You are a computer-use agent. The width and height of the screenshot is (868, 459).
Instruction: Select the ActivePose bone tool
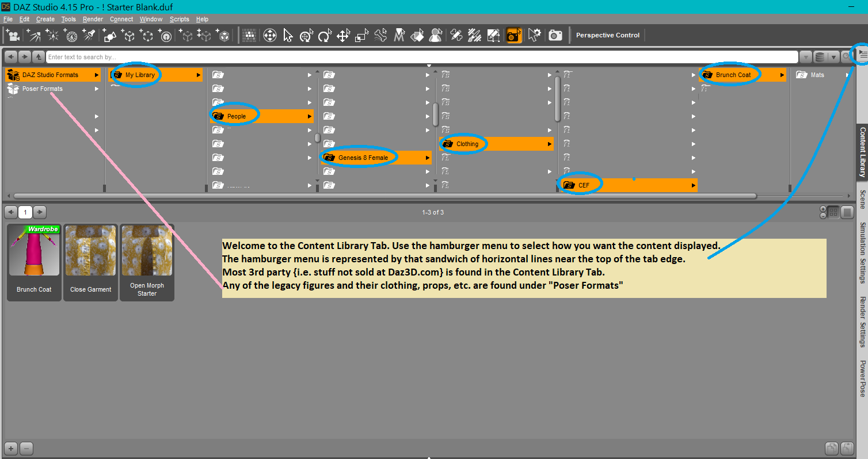(x=380, y=35)
